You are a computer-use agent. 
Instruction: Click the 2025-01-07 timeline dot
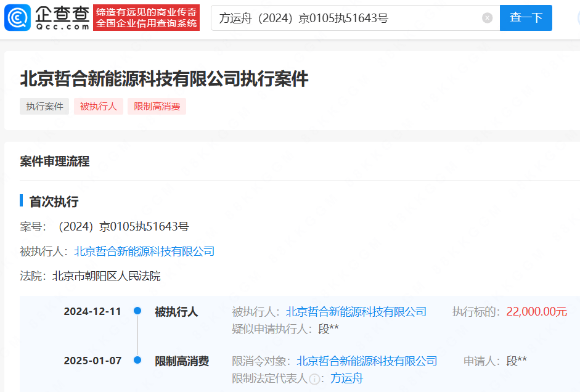[x=137, y=360]
